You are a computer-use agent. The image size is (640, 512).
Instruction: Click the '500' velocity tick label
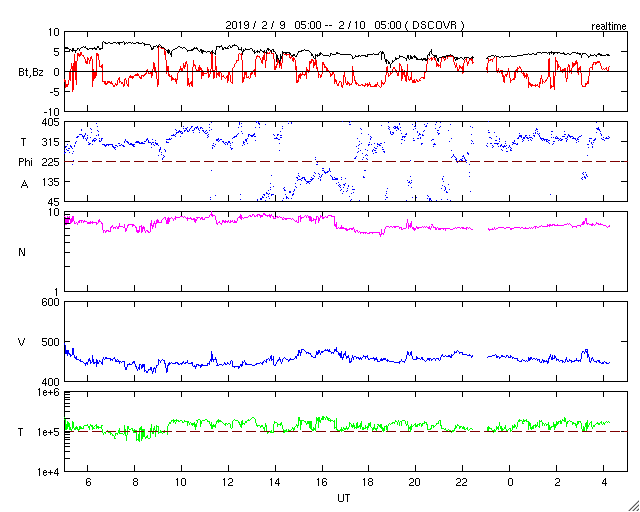click(x=51, y=342)
